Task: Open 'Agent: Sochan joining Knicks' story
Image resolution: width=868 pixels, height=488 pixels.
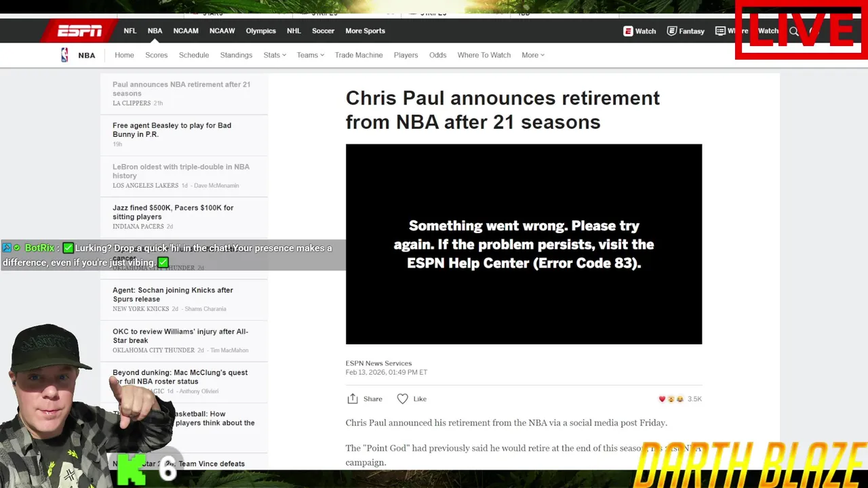Action: point(172,294)
